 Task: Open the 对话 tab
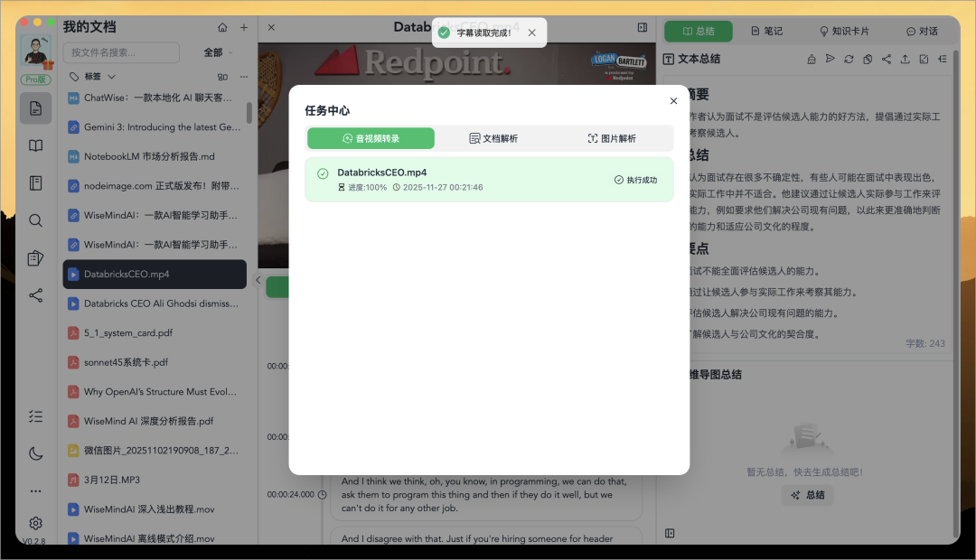click(x=922, y=31)
